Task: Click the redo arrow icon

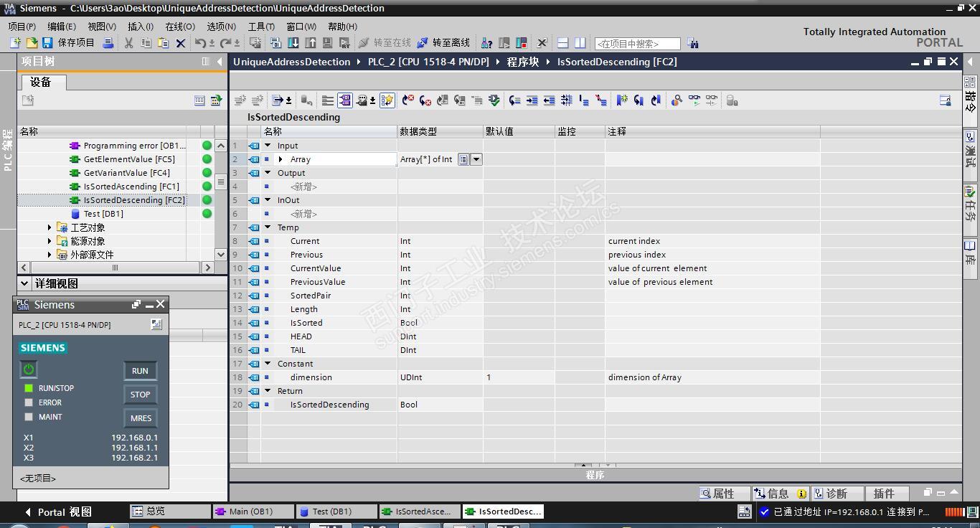Action: (x=226, y=43)
